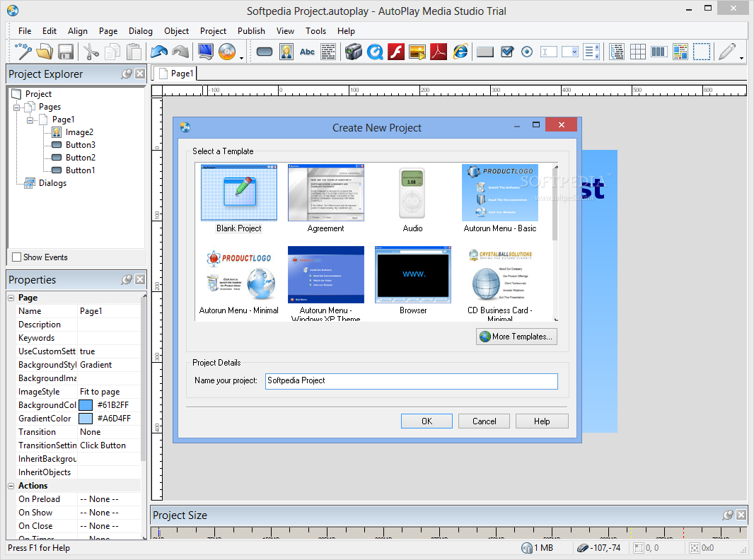
Task: Pick the BackgroundColor #61B2FF swatch
Action: tap(86, 405)
